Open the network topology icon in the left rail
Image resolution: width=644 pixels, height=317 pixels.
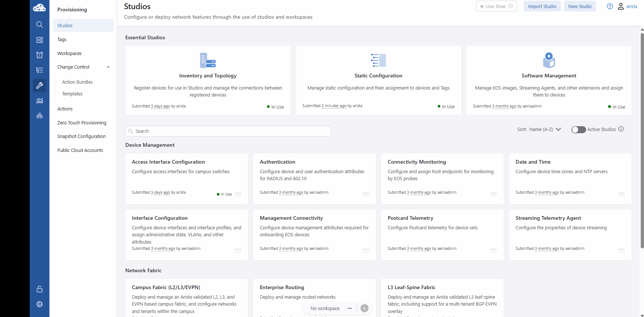tap(40, 116)
